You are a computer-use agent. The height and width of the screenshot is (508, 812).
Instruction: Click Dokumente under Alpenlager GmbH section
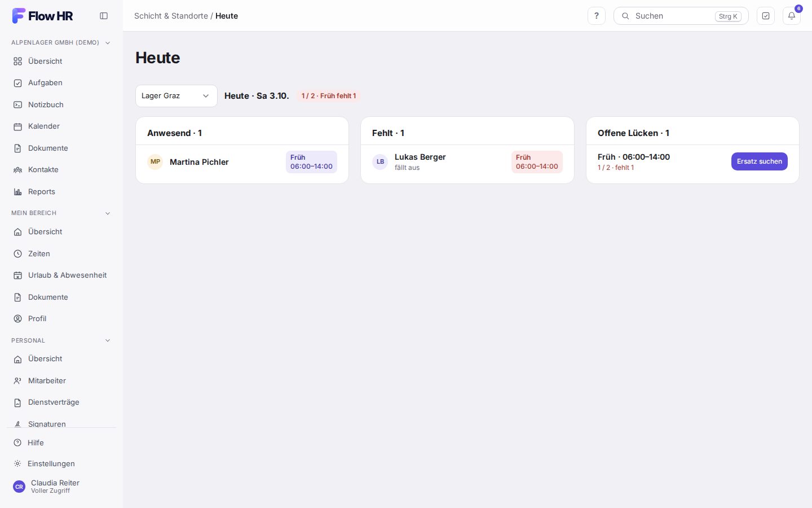61,148
